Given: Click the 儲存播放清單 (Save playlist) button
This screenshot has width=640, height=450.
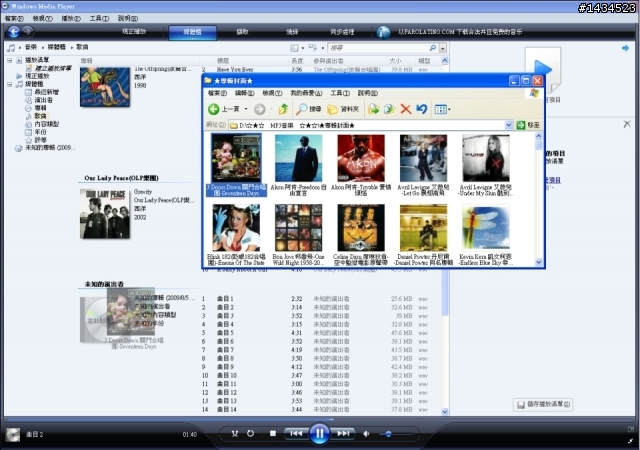Looking at the screenshot, I should pos(543,404).
